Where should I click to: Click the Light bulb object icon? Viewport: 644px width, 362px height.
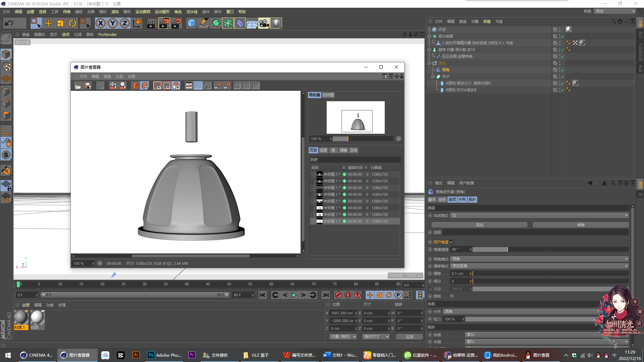[x=276, y=23]
